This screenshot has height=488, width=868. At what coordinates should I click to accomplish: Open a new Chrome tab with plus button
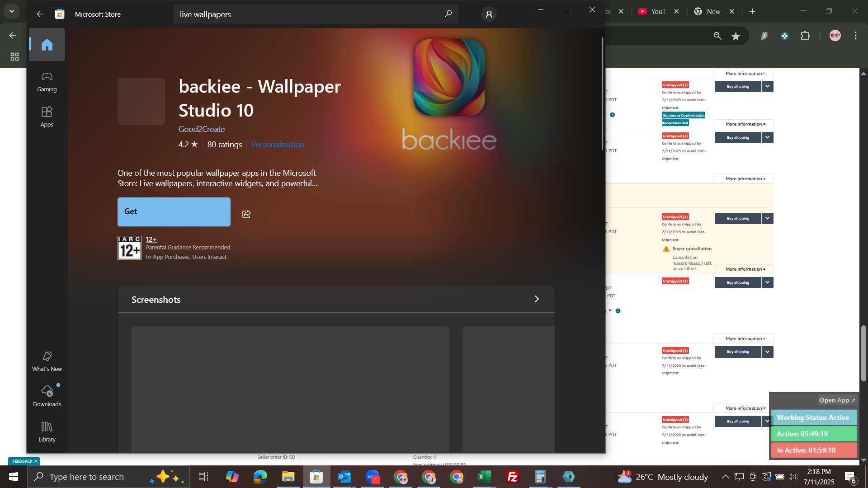(752, 11)
